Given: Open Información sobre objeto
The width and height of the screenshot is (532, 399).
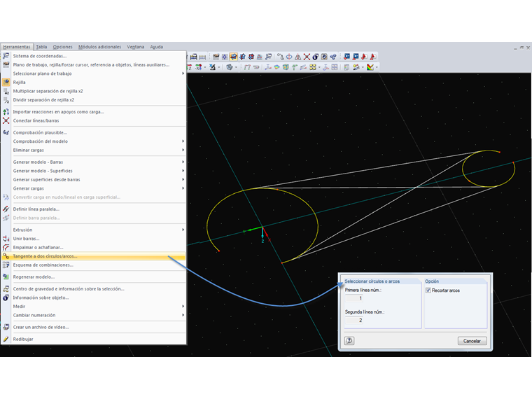Looking at the screenshot, I should coord(93,298).
